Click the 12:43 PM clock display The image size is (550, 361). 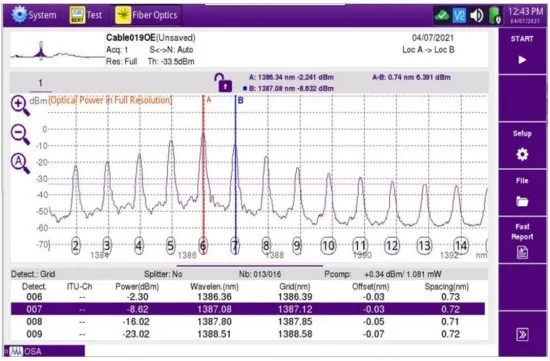click(x=525, y=12)
